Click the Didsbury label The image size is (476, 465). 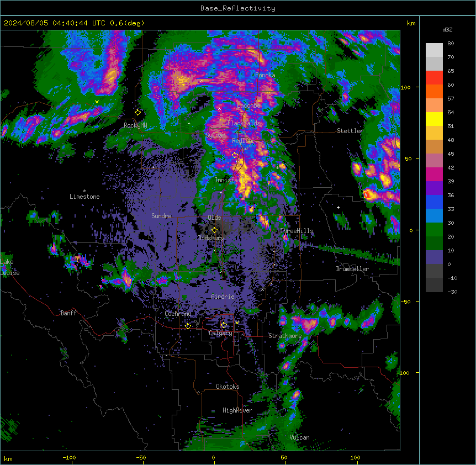211,238
